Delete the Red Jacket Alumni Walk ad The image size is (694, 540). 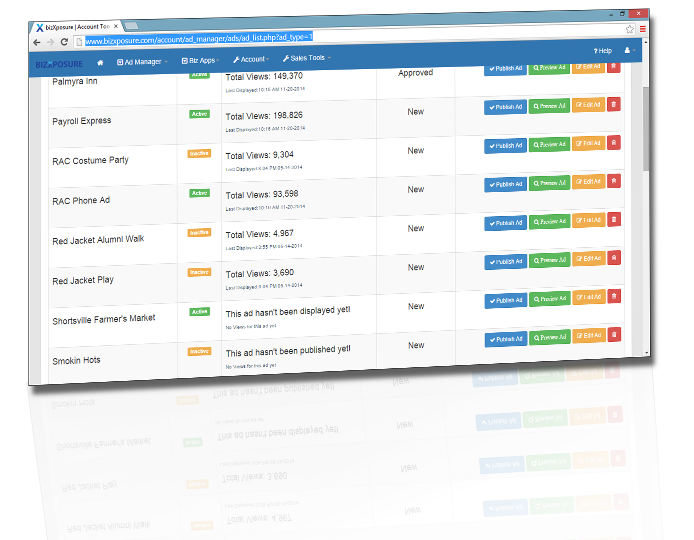point(614,219)
